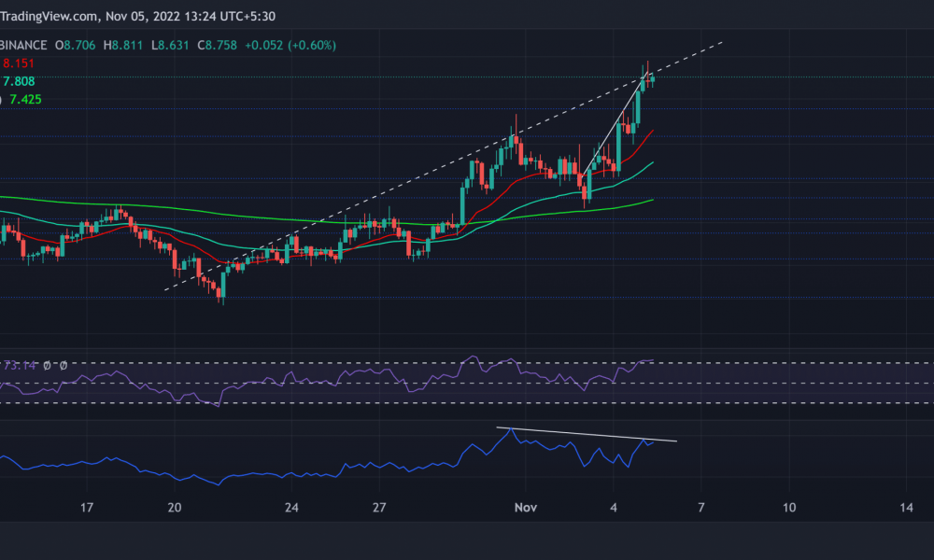The width and height of the screenshot is (934, 560).
Task: Select the red moving average value 8.151
Action: click(x=19, y=63)
